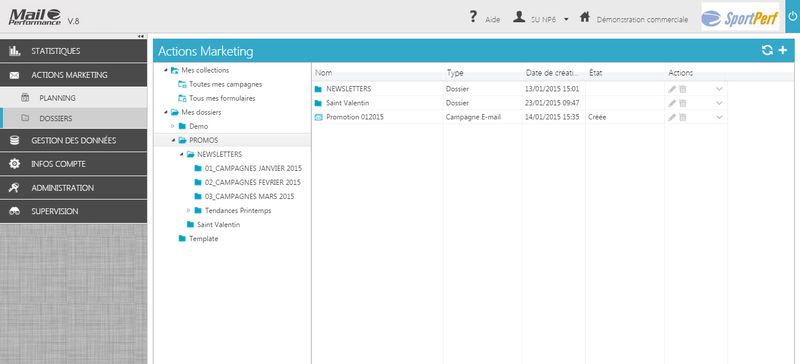Screen dimensions: 800x364
Task: Expand actions chevron for Saint Valentin row
Action: (x=719, y=103)
